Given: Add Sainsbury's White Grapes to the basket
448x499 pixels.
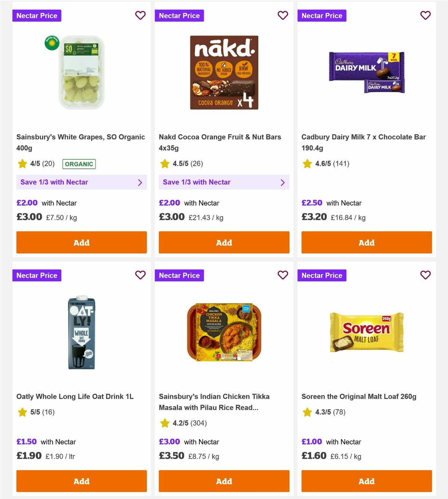Looking at the screenshot, I should (81, 242).
